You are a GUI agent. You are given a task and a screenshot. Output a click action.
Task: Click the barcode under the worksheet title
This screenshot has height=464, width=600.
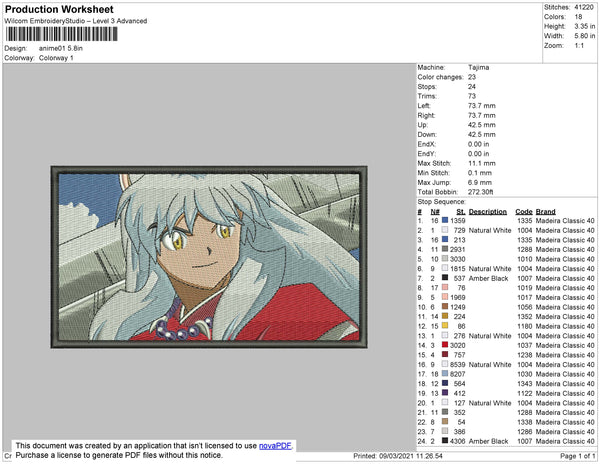61,34
